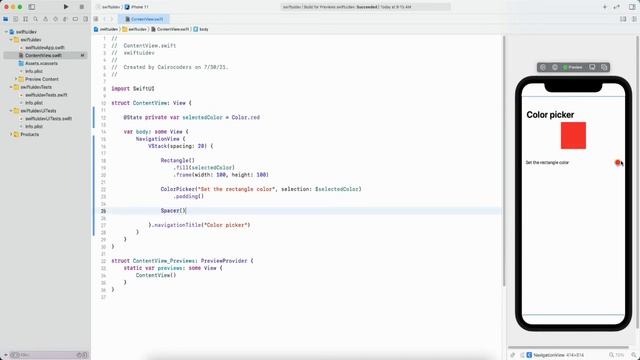Select the ContentView.swift editor tab
The width and height of the screenshot is (640, 360).
tap(144, 19)
